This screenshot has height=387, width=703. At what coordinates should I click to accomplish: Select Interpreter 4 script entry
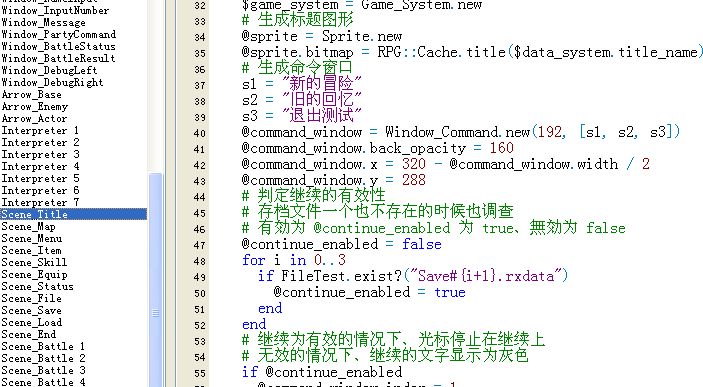pyautogui.click(x=40, y=167)
